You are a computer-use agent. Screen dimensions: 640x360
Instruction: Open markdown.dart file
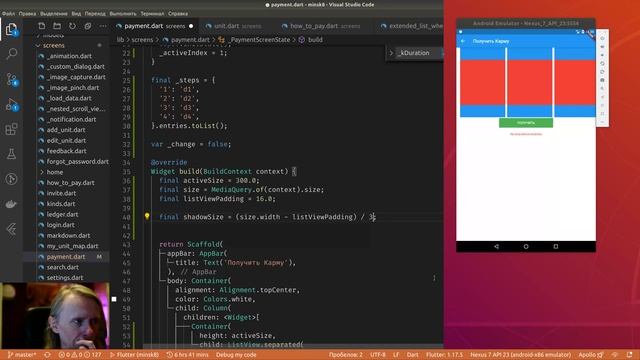click(x=68, y=236)
